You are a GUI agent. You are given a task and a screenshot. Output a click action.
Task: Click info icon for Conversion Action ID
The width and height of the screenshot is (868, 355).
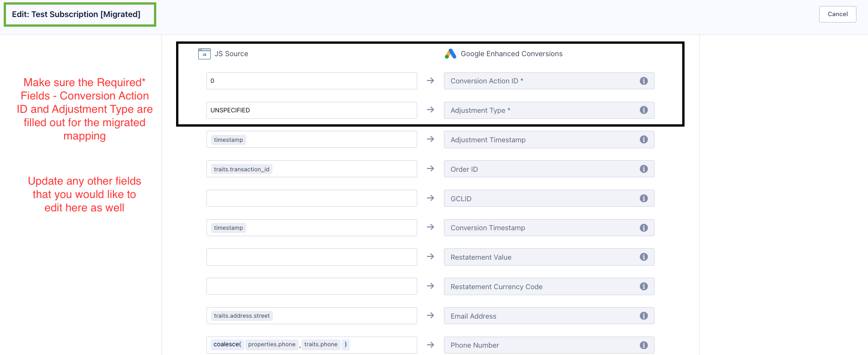[644, 81]
